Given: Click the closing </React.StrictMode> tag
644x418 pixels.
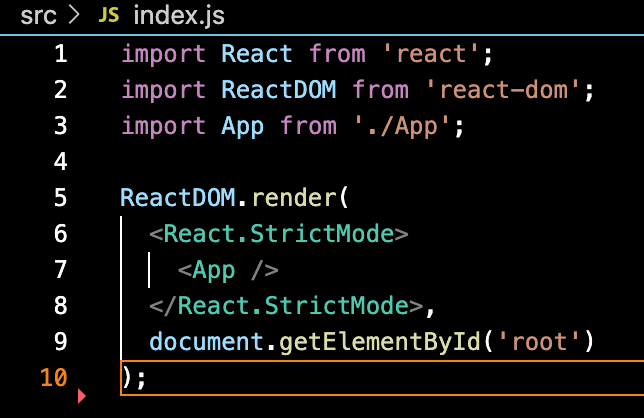Looking at the screenshot, I should click(x=286, y=305).
